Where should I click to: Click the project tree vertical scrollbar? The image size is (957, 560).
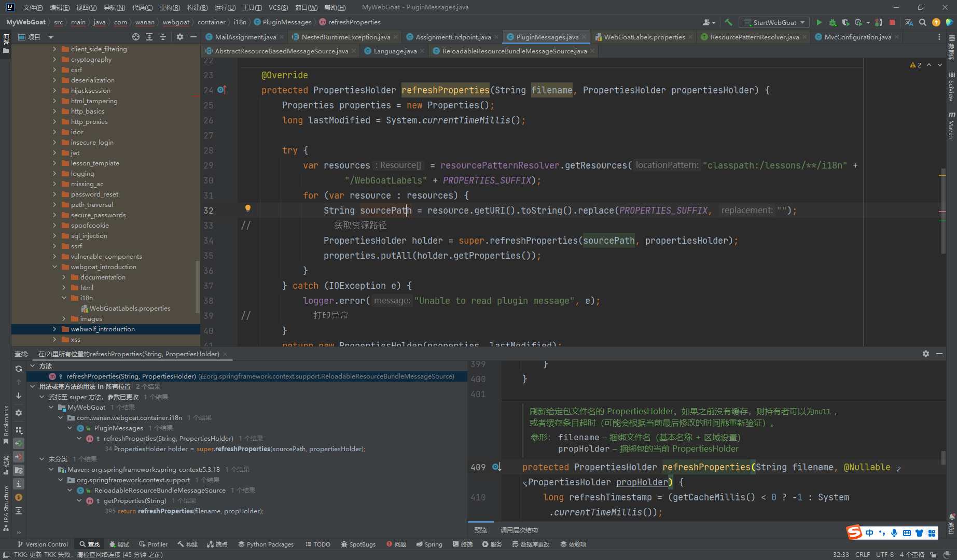click(197, 286)
